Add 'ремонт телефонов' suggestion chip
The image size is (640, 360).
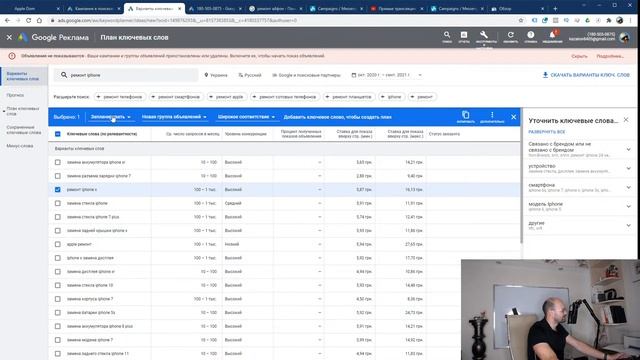pos(120,97)
